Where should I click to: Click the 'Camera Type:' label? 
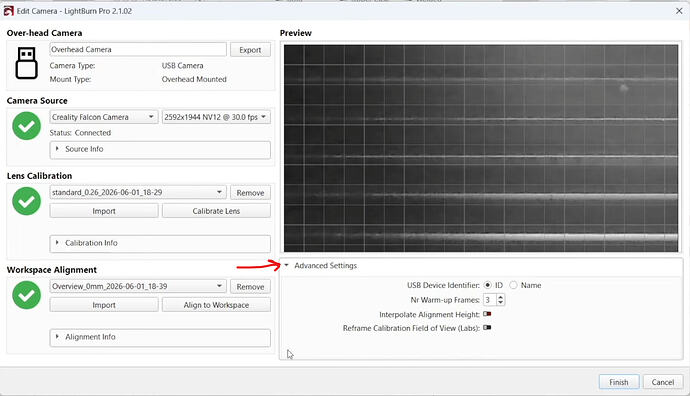[x=72, y=66]
